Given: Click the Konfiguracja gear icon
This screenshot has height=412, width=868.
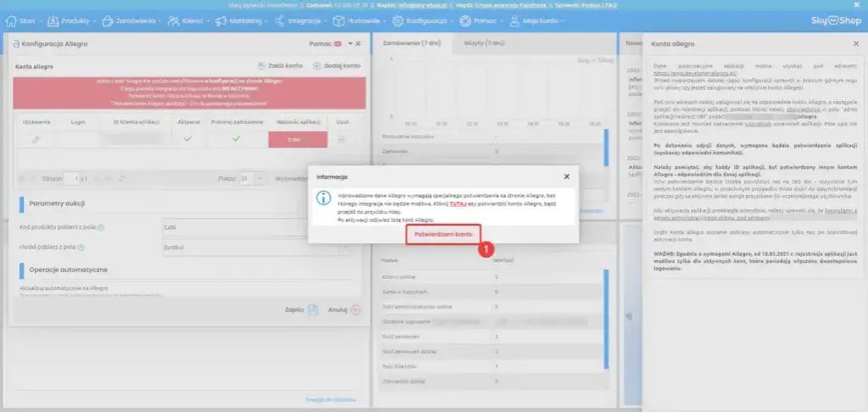Looking at the screenshot, I should (x=398, y=21).
